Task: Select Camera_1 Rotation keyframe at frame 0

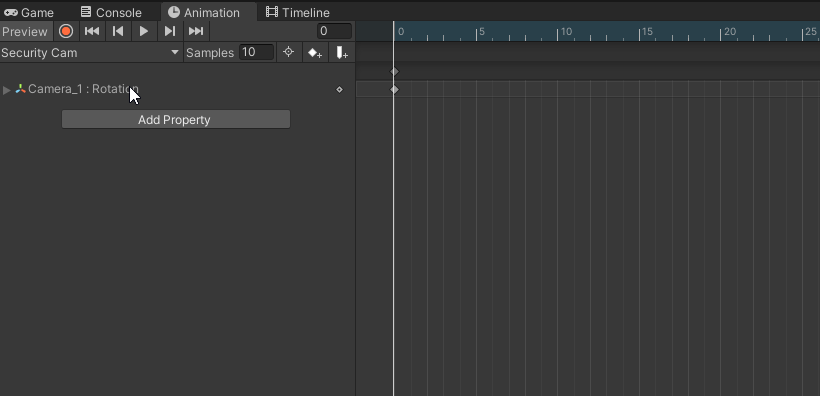Action: click(x=395, y=89)
